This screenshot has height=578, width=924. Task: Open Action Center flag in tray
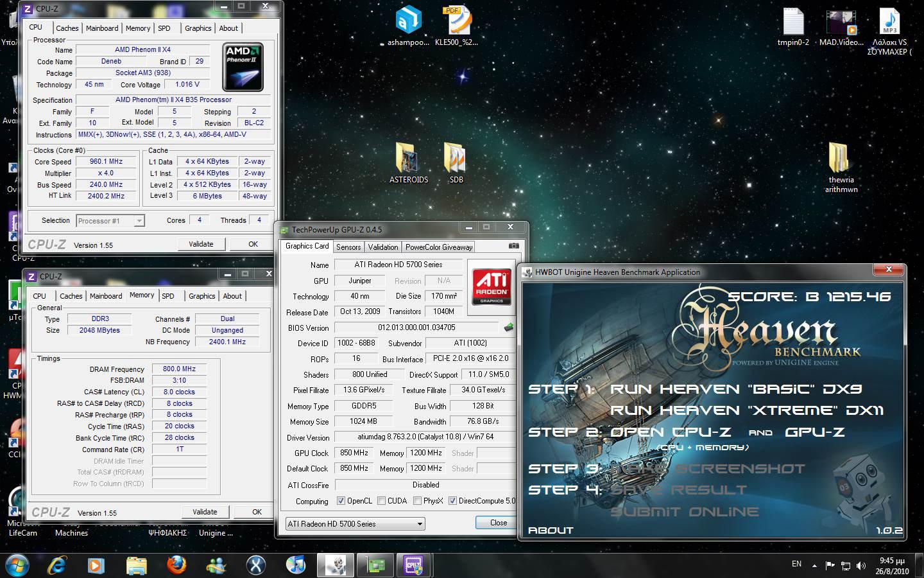[830, 566]
